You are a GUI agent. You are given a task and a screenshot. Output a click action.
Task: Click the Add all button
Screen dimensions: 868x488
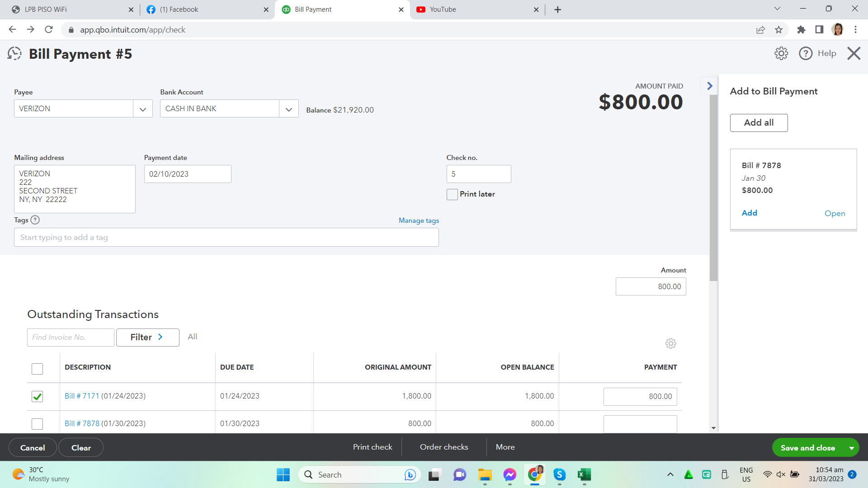(x=759, y=123)
